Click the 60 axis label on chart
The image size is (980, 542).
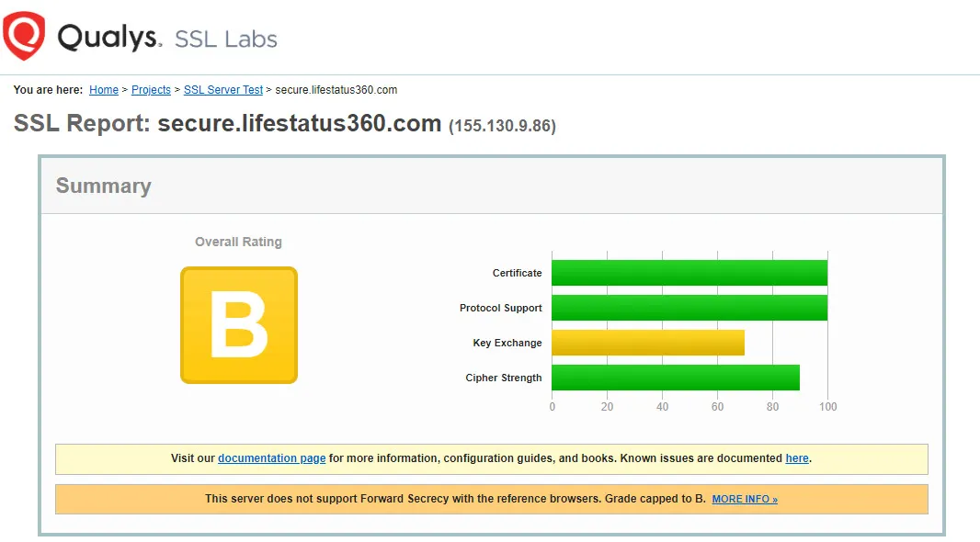[717, 406]
